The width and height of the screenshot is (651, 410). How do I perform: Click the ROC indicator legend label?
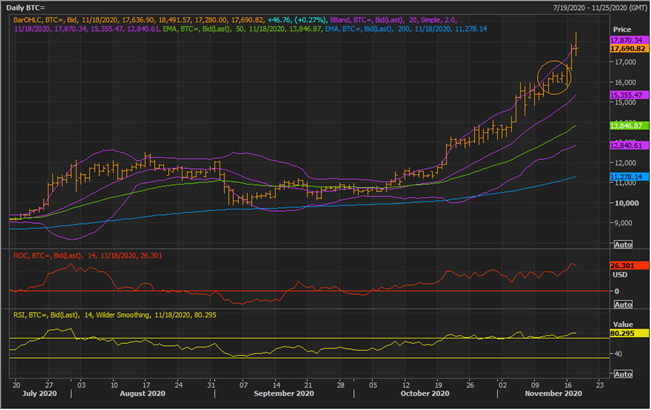(88, 256)
